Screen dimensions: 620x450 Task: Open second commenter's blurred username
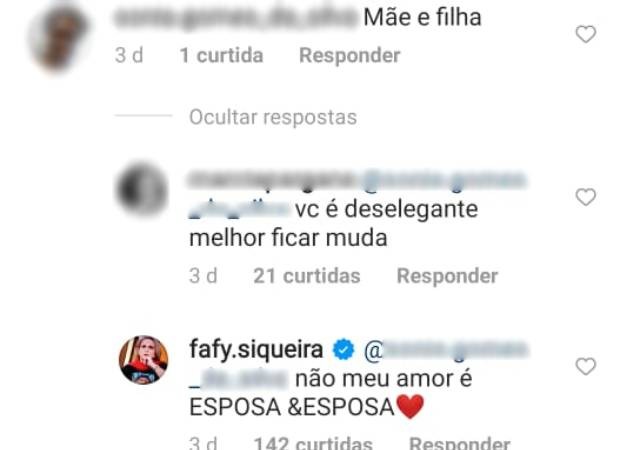[272, 180]
